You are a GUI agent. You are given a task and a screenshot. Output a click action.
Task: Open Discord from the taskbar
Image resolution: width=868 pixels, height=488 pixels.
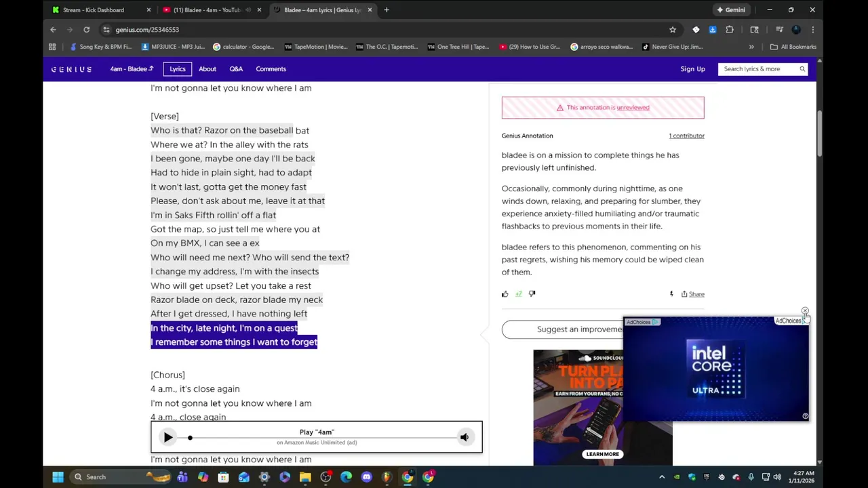367,477
